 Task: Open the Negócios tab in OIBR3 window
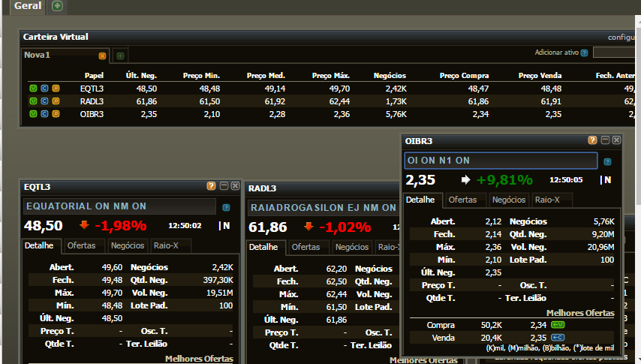[x=509, y=200]
